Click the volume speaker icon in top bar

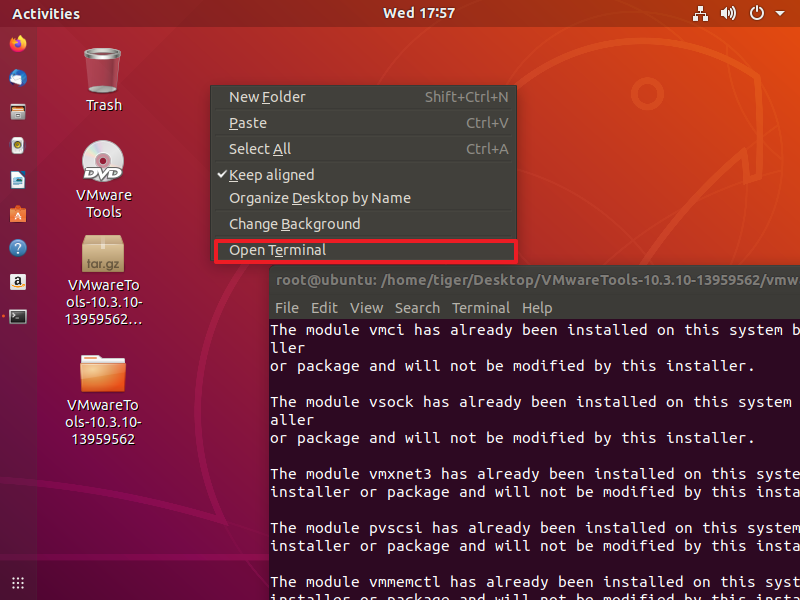728,13
